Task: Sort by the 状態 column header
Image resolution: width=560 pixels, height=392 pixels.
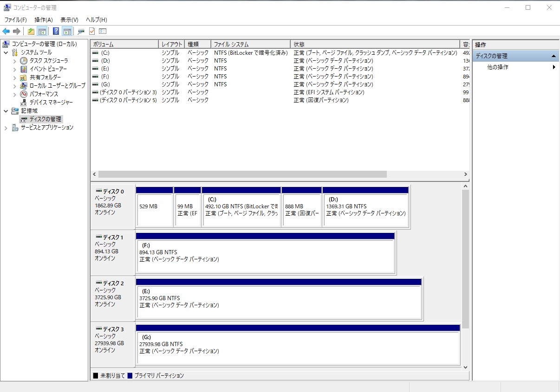Action: [375, 45]
